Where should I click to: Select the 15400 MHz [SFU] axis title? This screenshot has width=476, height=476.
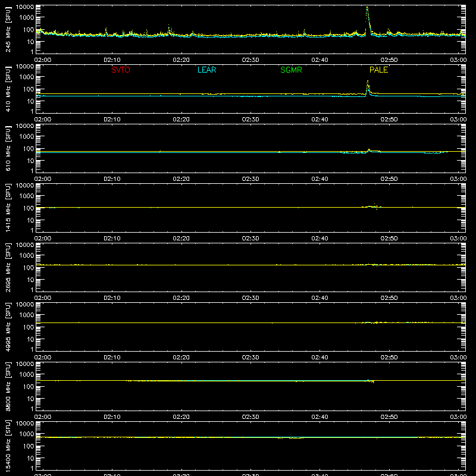pyautogui.click(x=8, y=446)
